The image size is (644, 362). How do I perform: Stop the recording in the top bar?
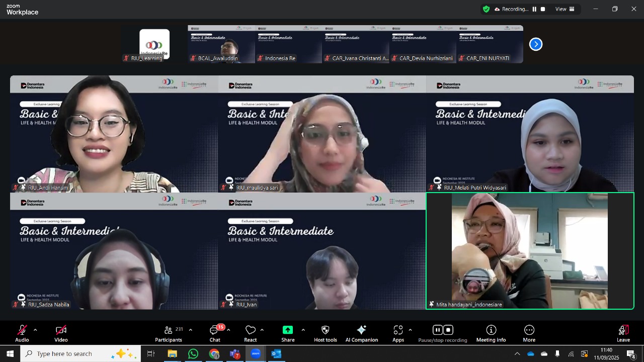click(x=543, y=9)
